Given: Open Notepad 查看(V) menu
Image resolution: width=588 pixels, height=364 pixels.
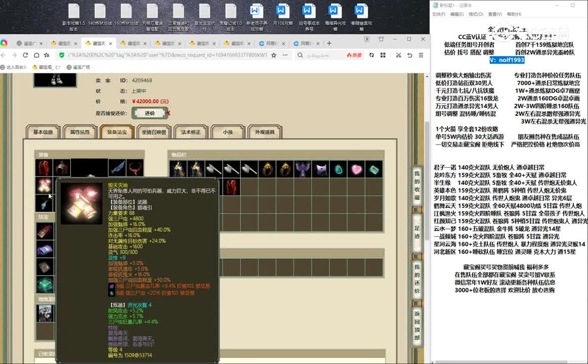Looking at the screenshot, I should tap(495, 14).
